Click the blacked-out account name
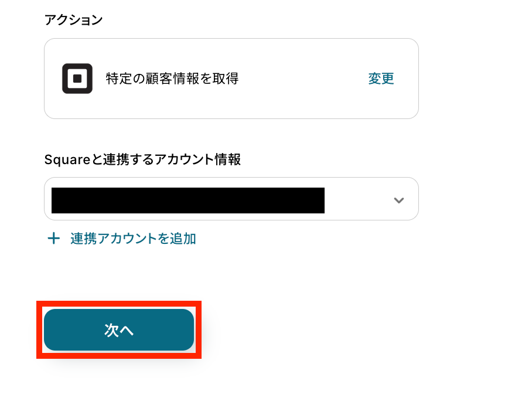532x401 pixels. (187, 200)
